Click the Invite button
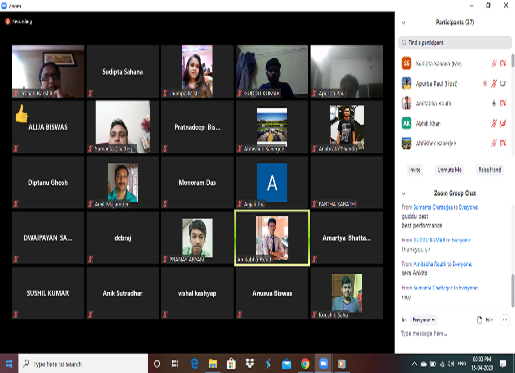 point(415,170)
